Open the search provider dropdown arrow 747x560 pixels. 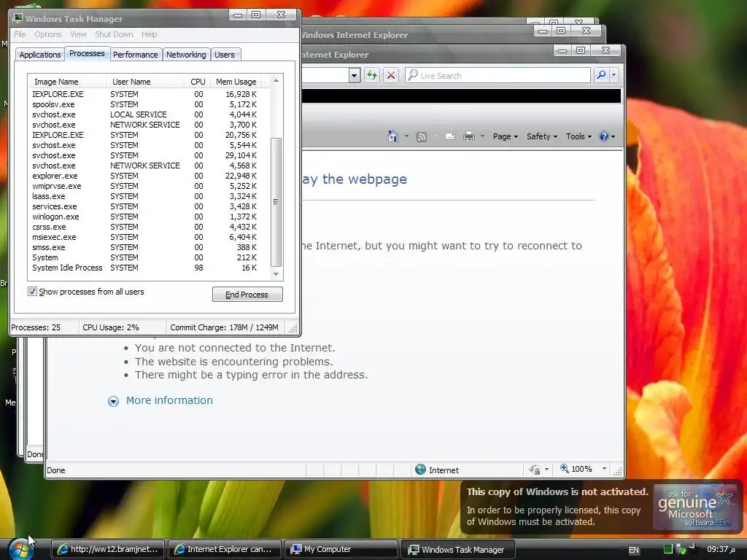click(614, 75)
